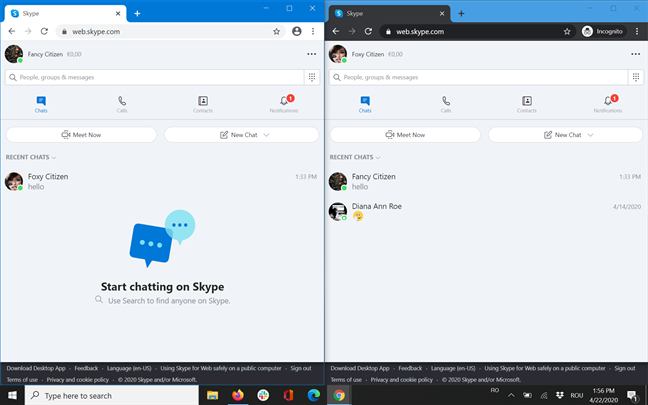Click Feedback link in left window footer
Screen dimensions: 648x405
(x=86, y=368)
